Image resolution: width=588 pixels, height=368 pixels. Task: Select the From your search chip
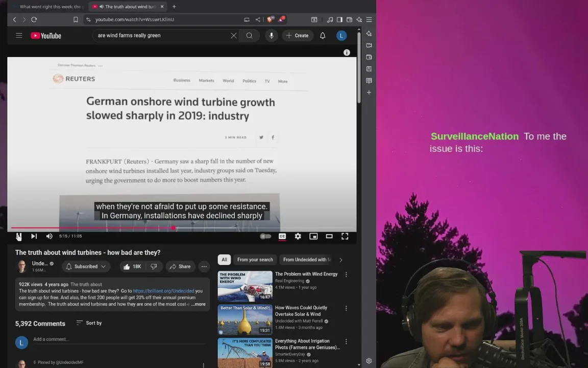(255, 260)
